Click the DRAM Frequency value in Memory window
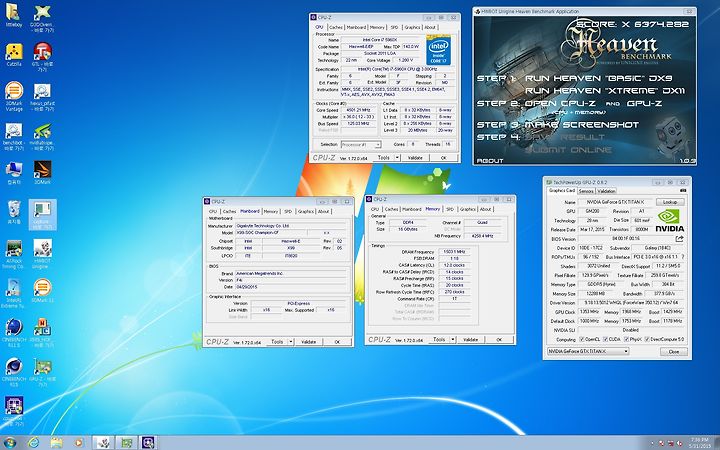This screenshot has height=450, width=720. click(x=455, y=252)
